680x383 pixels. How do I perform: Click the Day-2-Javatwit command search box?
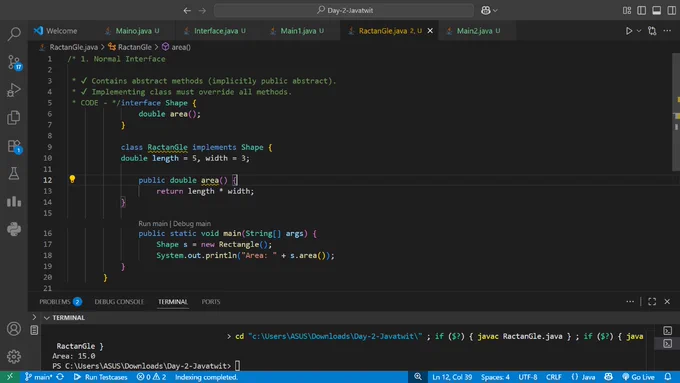(x=343, y=10)
